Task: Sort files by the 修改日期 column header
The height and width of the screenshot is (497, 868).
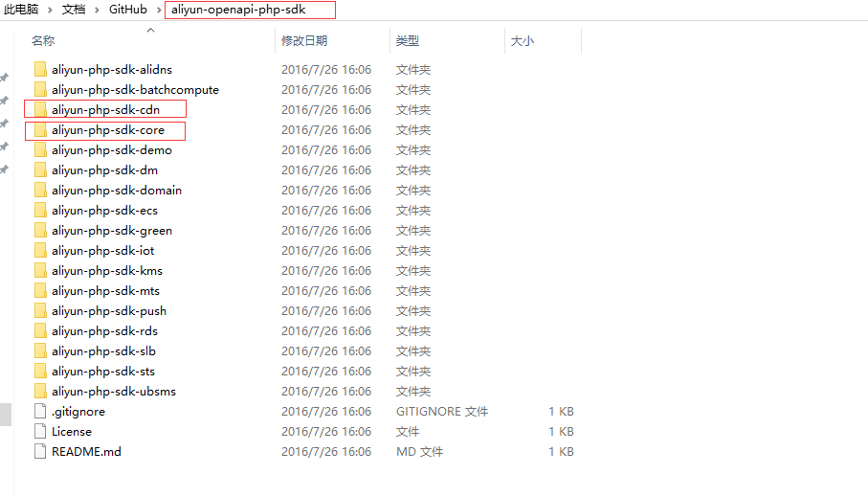Action: click(304, 40)
